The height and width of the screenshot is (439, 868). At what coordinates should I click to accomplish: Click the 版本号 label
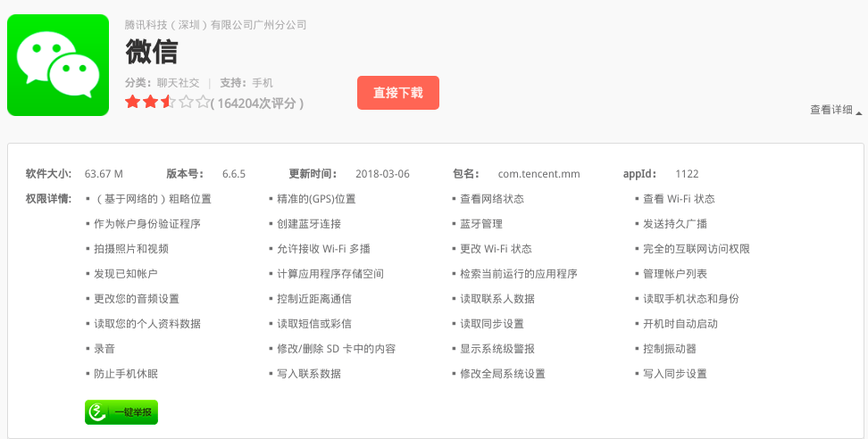click(x=185, y=174)
